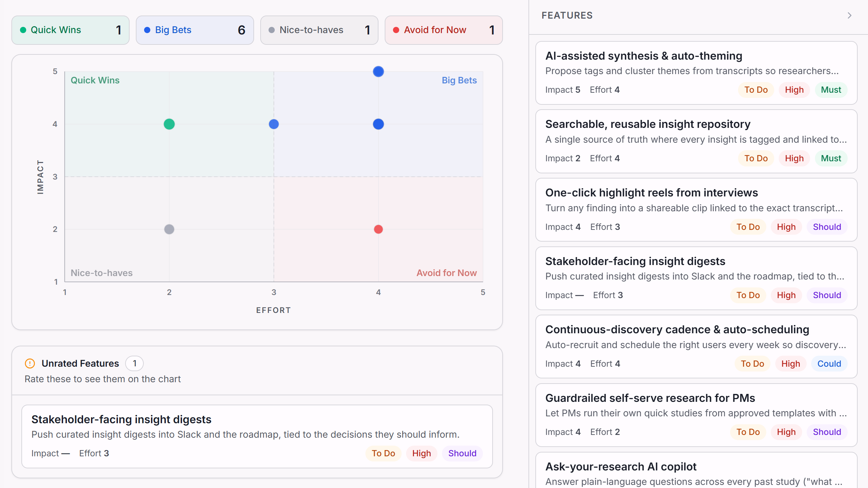Viewport: 868px width, 488px height.
Task: Click blue dot at effort 3, impact 4
Action: click(274, 124)
